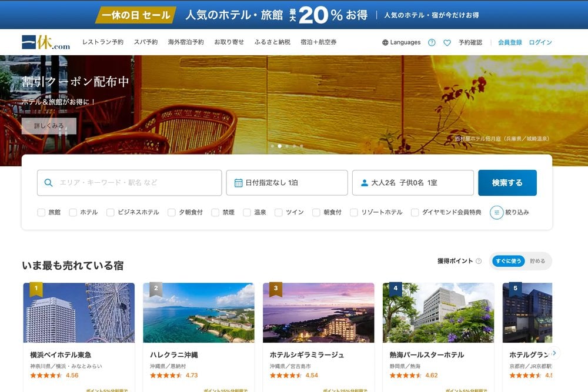This screenshot has height=392, width=588.
Task: Tick the 朝食付 checkbox
Action: click(316, 213)
